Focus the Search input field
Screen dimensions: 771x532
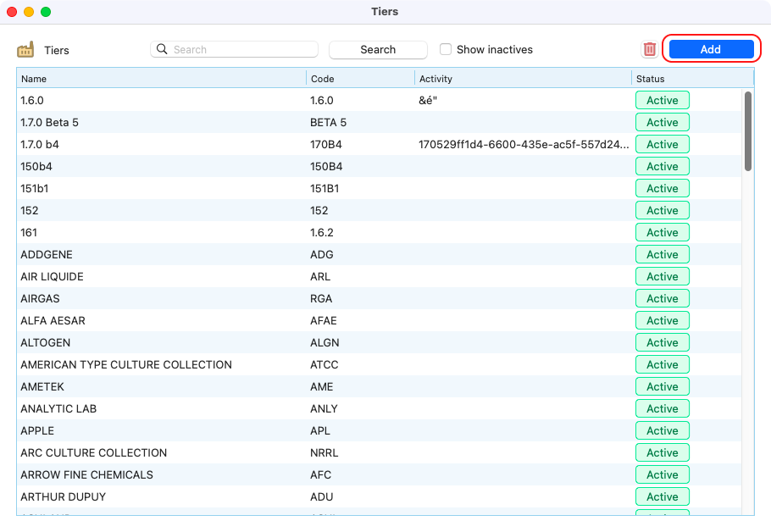pos(234,49)
